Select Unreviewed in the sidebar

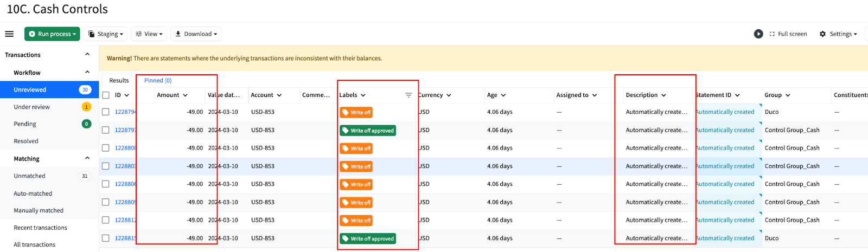pyautogui.click(x=49, y=89)
